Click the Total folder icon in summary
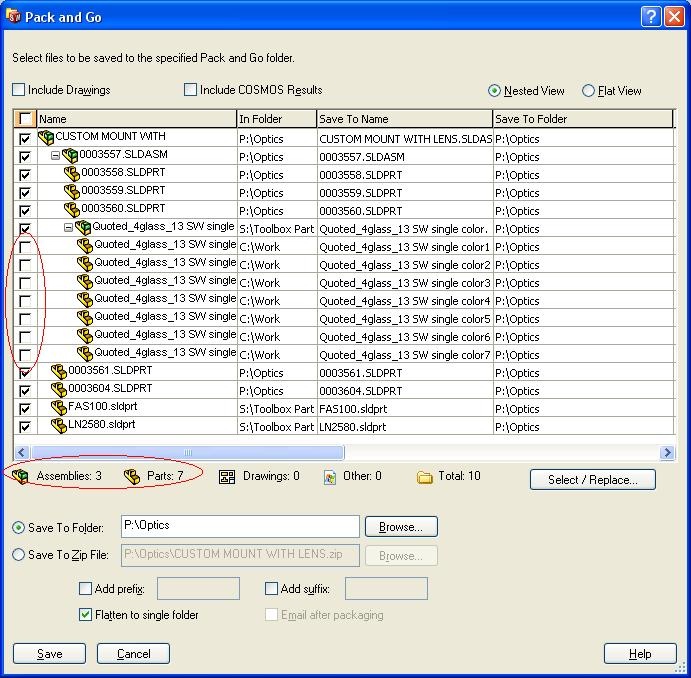Image resolution: width=691 pixels, height=678 pixels. (424, 477)
